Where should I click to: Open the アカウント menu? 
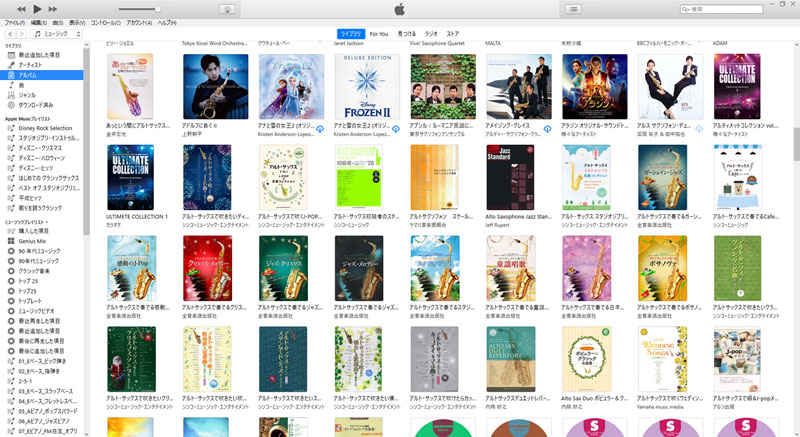139,23
